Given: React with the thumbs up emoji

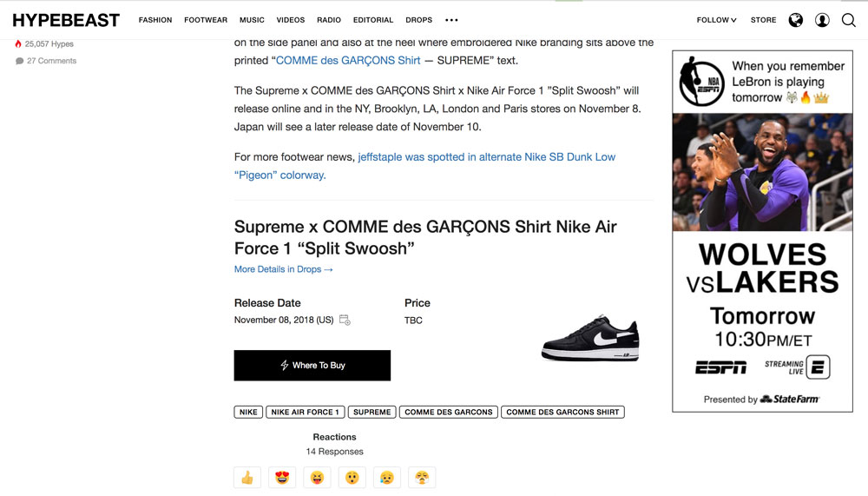Looking at the screenshot, I should click(x=247, y=478).
